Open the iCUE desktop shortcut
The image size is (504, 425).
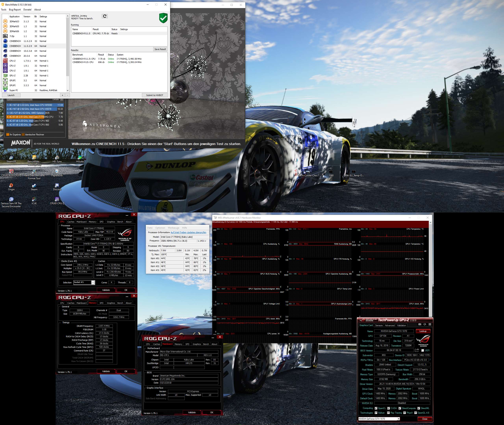point(34,201)
